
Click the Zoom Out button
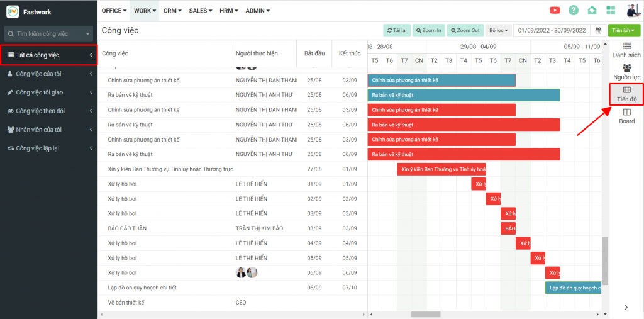(x=465, y=30)
